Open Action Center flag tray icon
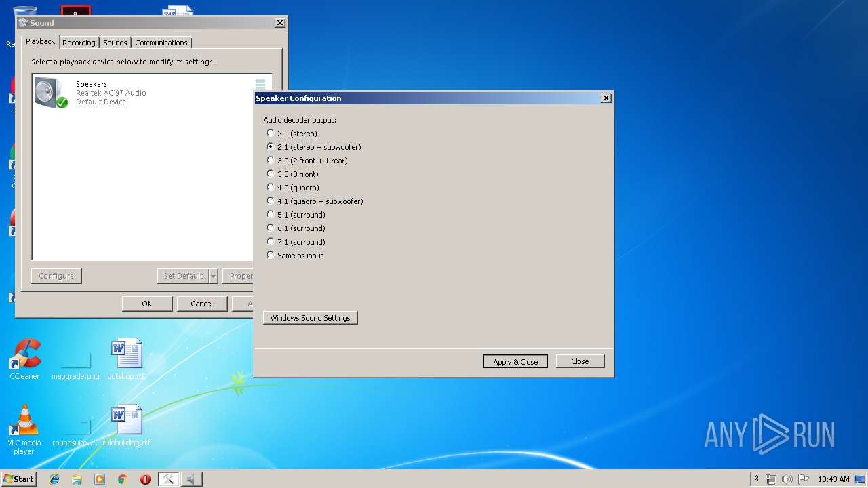Viewport: 868px width, 488px height. pos(804,479)
